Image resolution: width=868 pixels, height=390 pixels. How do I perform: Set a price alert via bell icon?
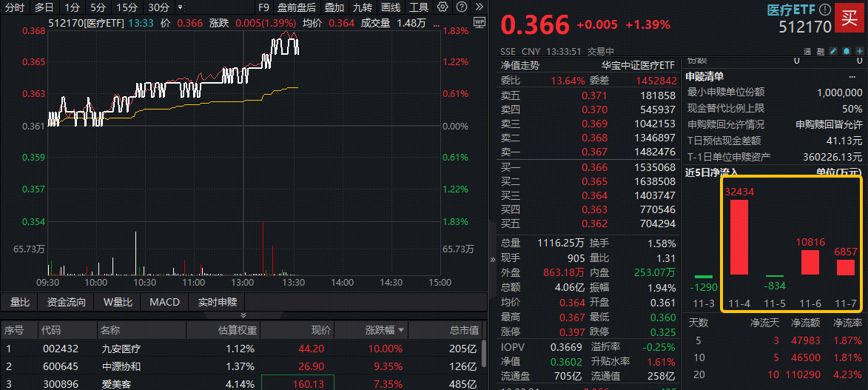[846, 52]
